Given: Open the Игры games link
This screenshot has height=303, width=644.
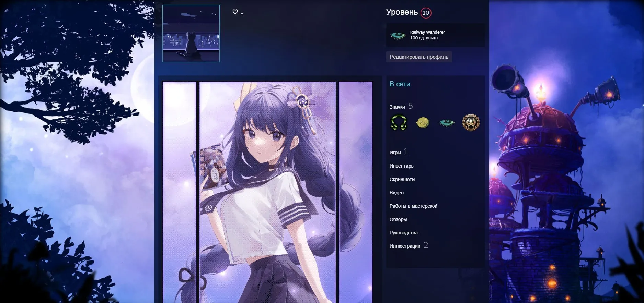Looking at the screenshot, I should point(395,153).
